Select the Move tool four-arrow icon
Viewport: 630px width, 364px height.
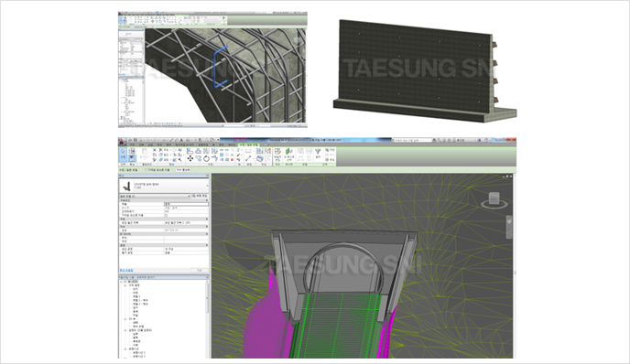190,158
